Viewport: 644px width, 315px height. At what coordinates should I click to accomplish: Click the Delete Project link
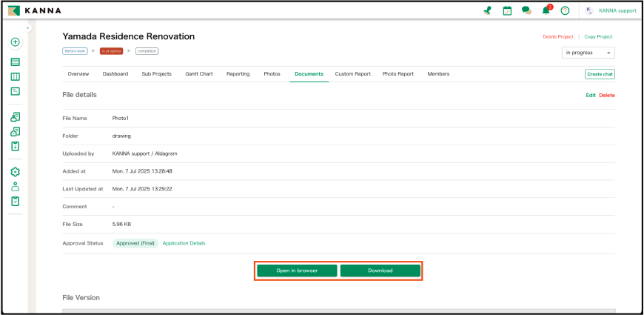point(559,36)
